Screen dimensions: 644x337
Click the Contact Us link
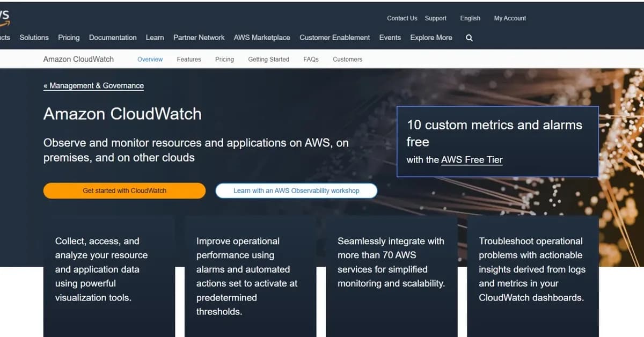tap(401, 18)
